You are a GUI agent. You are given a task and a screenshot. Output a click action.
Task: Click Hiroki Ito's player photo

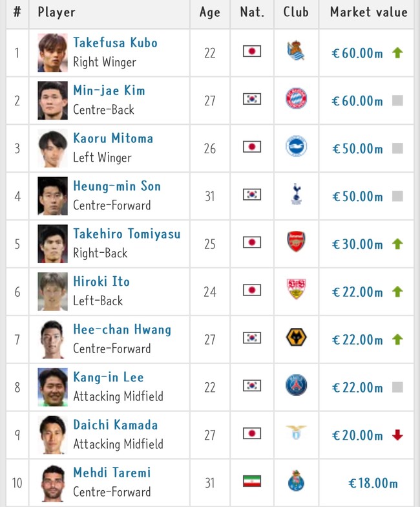click(52, 292)
